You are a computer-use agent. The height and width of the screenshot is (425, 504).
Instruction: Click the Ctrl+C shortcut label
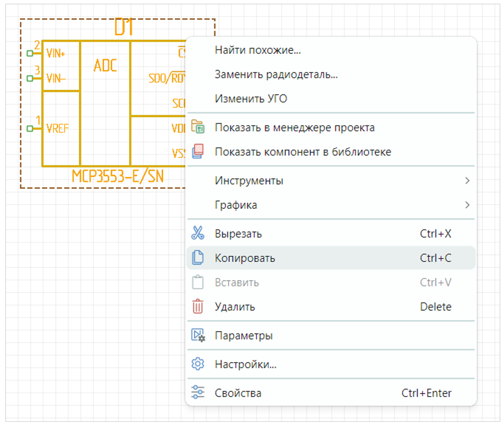tap(435, 258)
